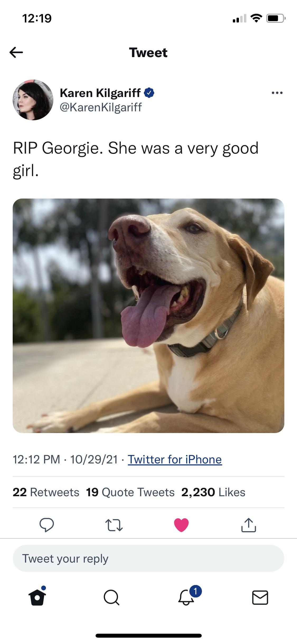The width and height of the screenshot is (297, 644).
Task: Open the Georgie dog photo
Action: pos(148,316)
